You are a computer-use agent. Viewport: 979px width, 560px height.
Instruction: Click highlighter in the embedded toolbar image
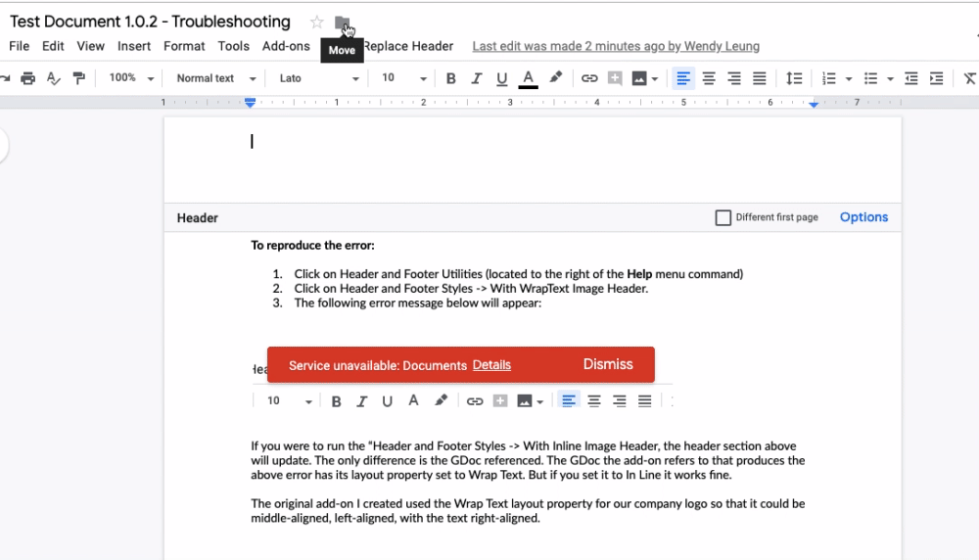441,400
